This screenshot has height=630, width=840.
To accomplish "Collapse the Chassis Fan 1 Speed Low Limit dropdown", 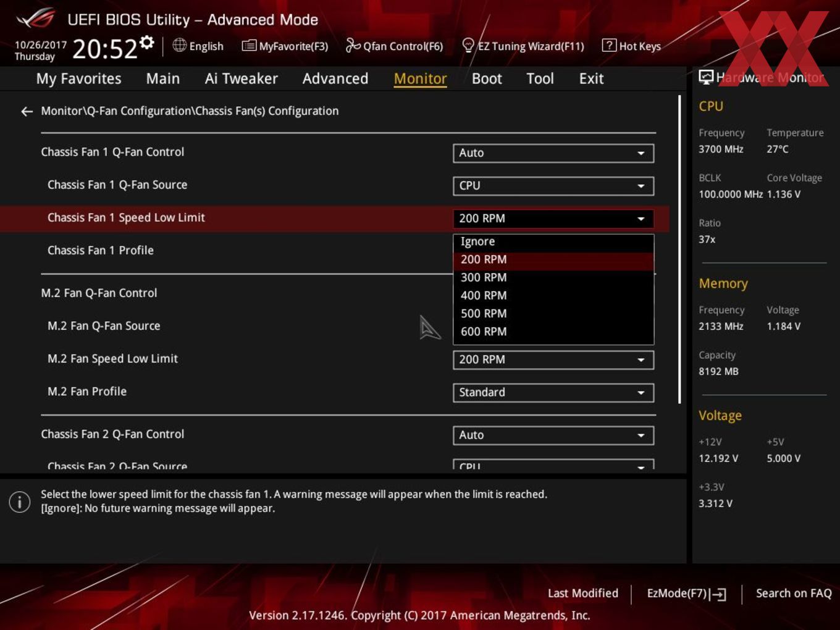I will click(553, 219).
